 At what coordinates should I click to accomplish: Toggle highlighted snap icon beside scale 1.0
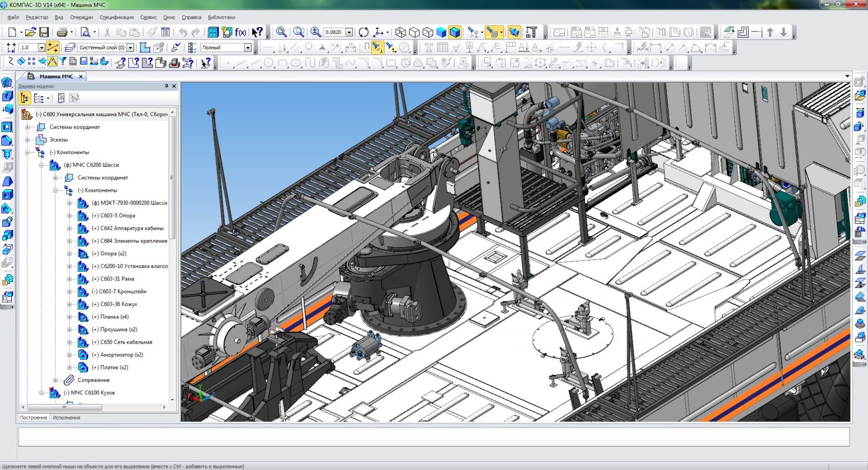coord(53,47)
